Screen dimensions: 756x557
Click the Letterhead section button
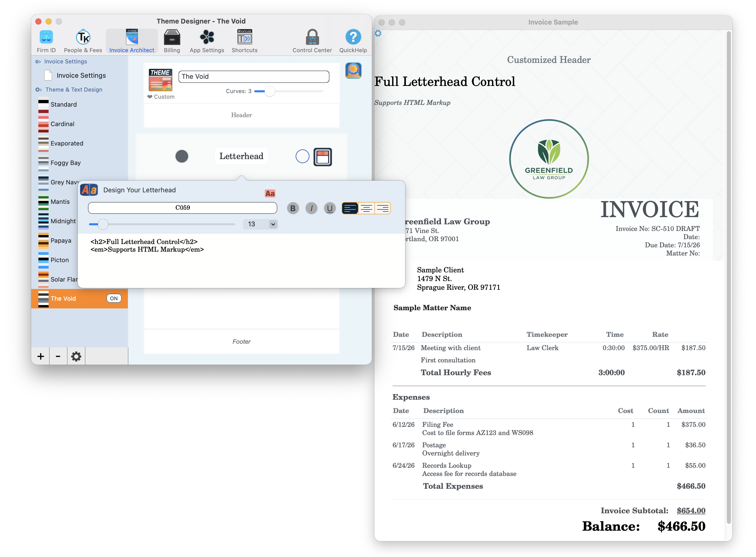[x=241, y=156]
